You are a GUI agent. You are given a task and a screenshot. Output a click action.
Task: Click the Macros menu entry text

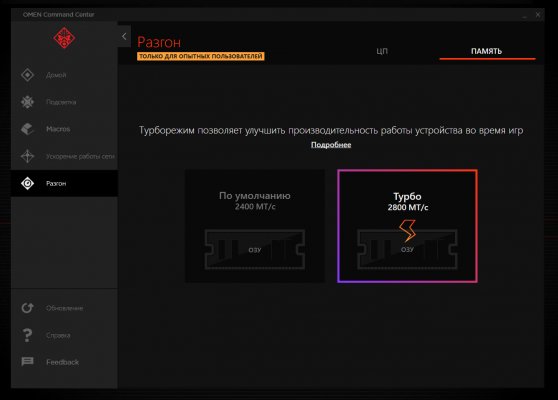pos(58,129)
